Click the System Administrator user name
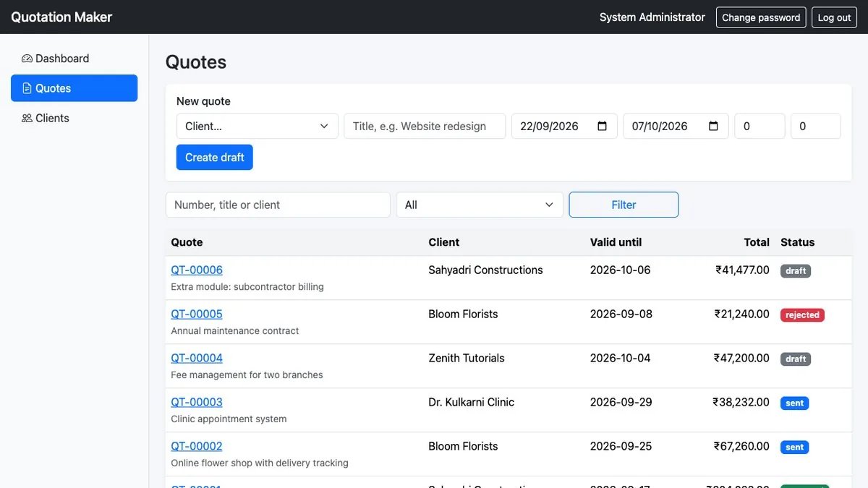The height and width of the screenshot is (488, 868). pos(652,17)
